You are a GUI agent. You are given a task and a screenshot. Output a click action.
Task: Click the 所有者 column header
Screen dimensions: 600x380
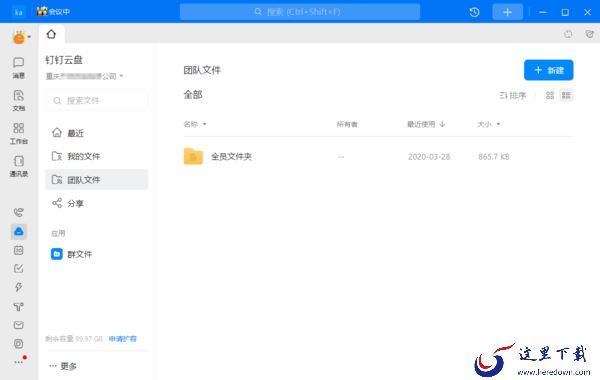(x=347, y=124)
